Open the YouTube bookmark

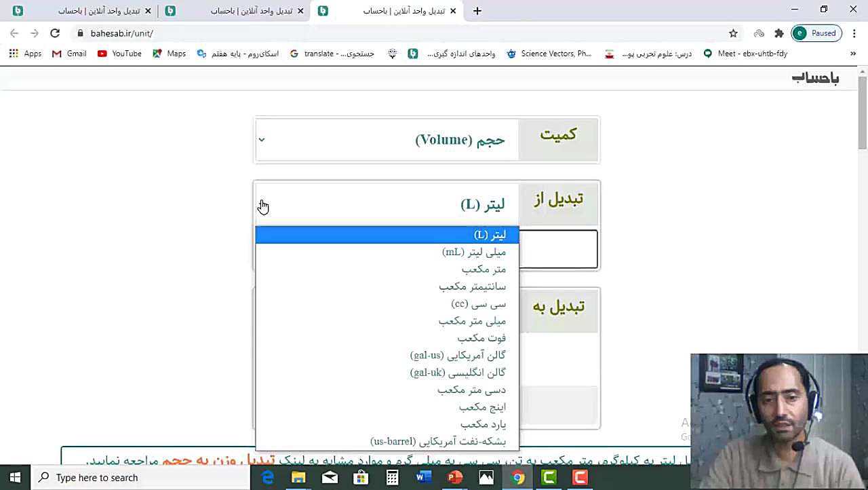click(119, 54)
